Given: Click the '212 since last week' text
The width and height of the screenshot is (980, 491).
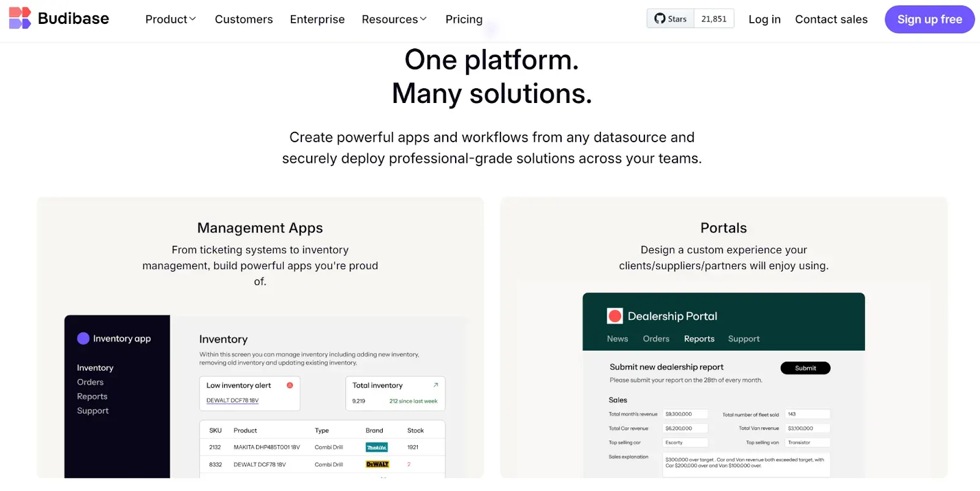Looking at the screenshot, I should 413,402.
